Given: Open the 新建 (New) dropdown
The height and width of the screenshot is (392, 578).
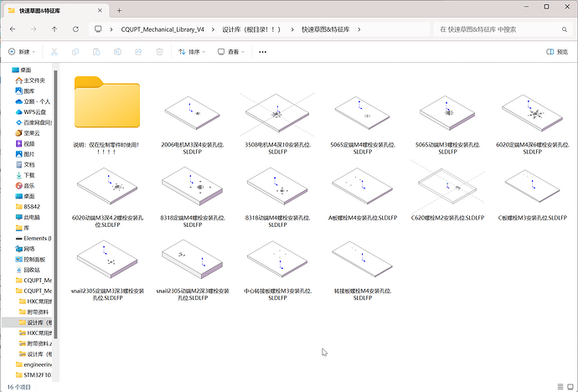Looking at the screenshot, I should 22,52.
